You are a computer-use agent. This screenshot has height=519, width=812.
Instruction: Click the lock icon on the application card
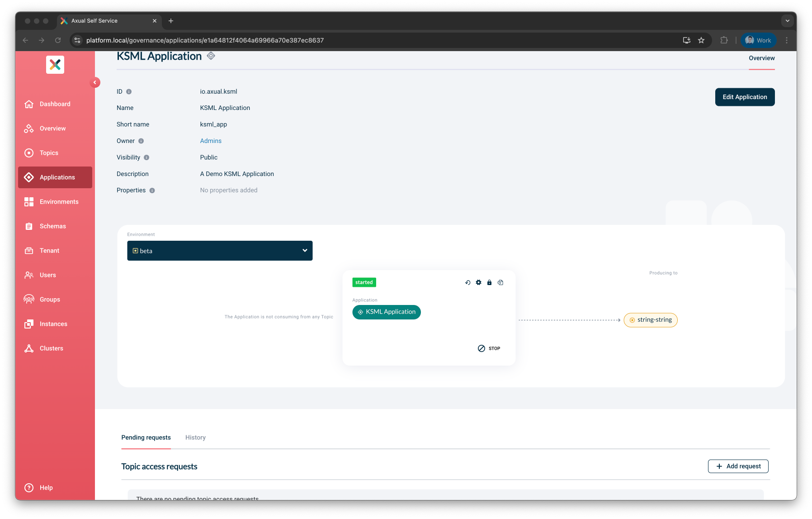click(x=489, y=282)
